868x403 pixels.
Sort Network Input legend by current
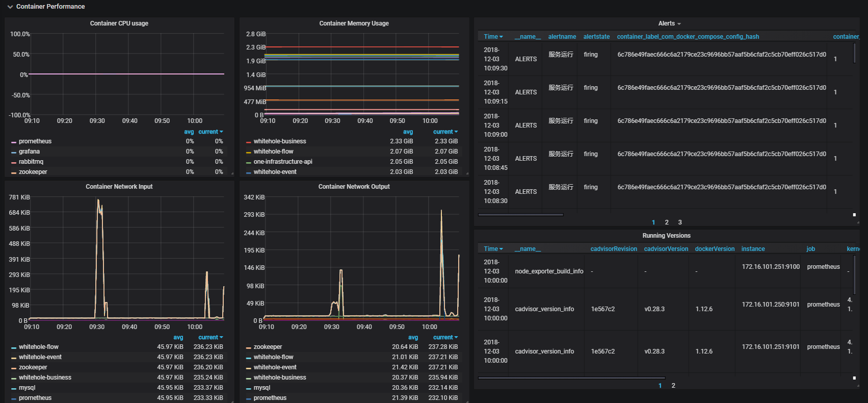click(x=211, y=337)
